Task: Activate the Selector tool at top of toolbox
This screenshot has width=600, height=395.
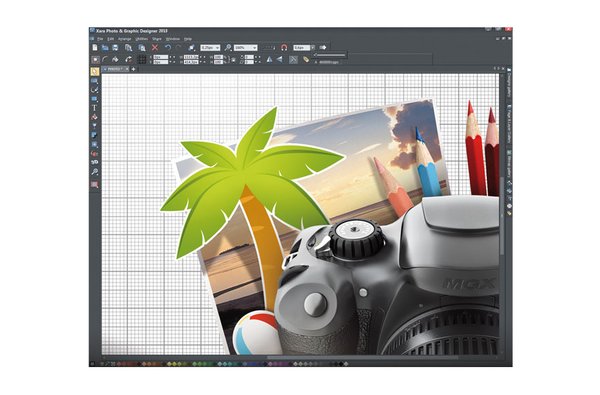Action: coord(95,72)
